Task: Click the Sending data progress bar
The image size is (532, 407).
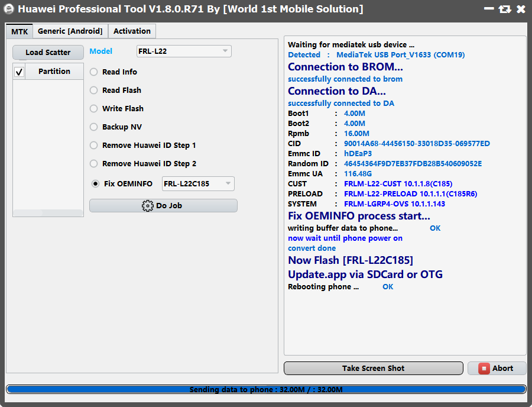Action: click(x=266, y=389)
